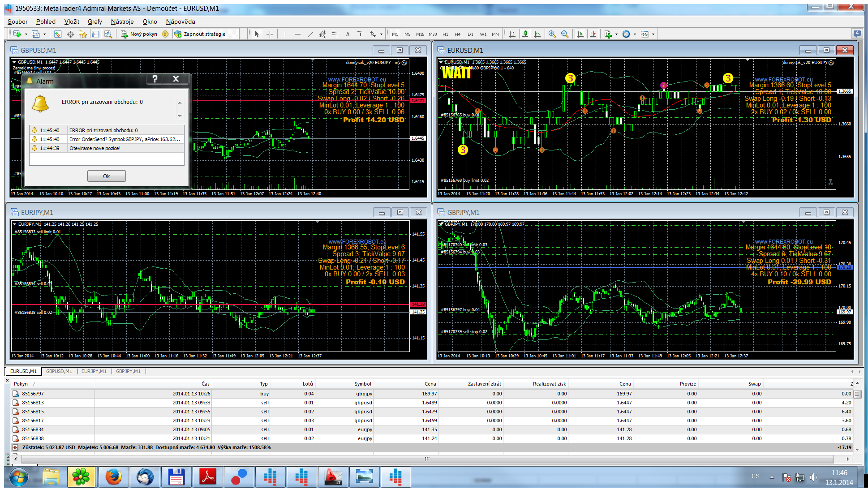Click the MetaQuotes Language Editor icon
This screenshot has width=868, height=489.
tap(165, 34)
